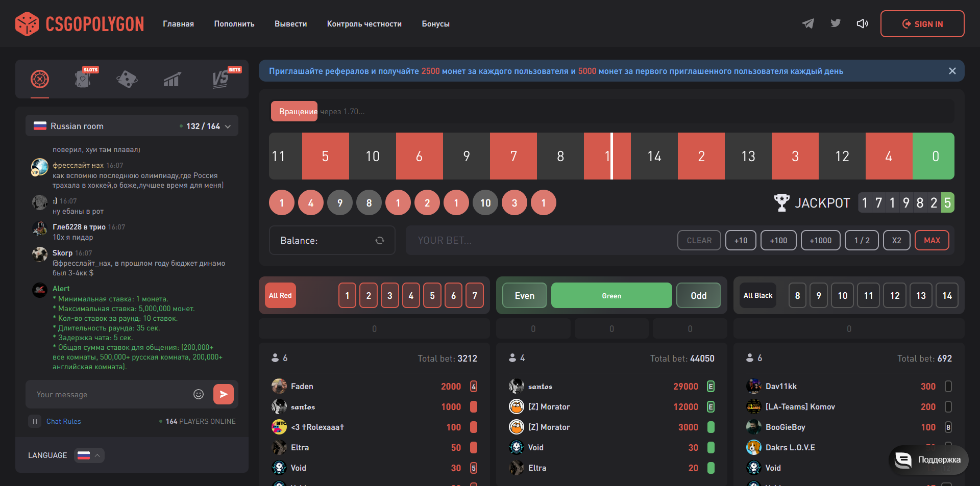Open the Telegram channel icon
980x486 pixels.
[808, 23]
